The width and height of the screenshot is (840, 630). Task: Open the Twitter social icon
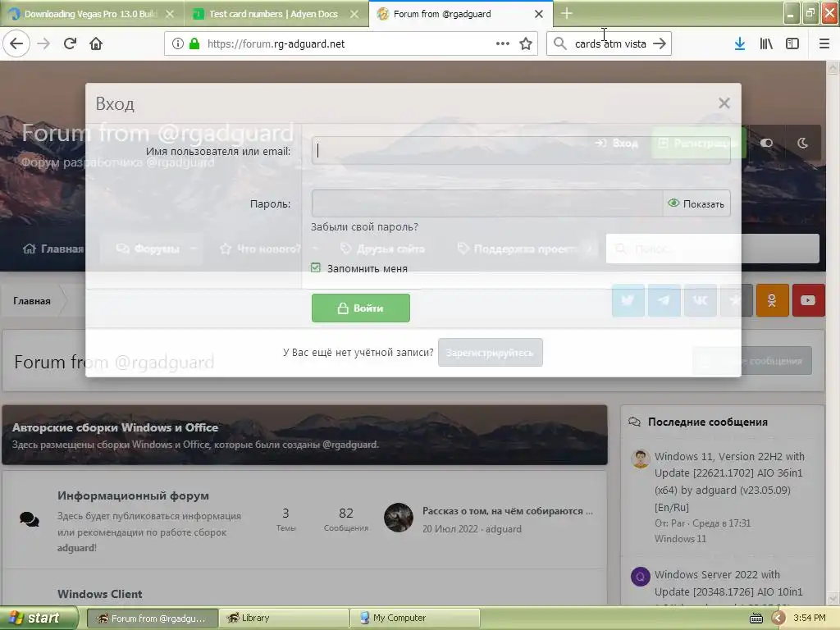628,300
